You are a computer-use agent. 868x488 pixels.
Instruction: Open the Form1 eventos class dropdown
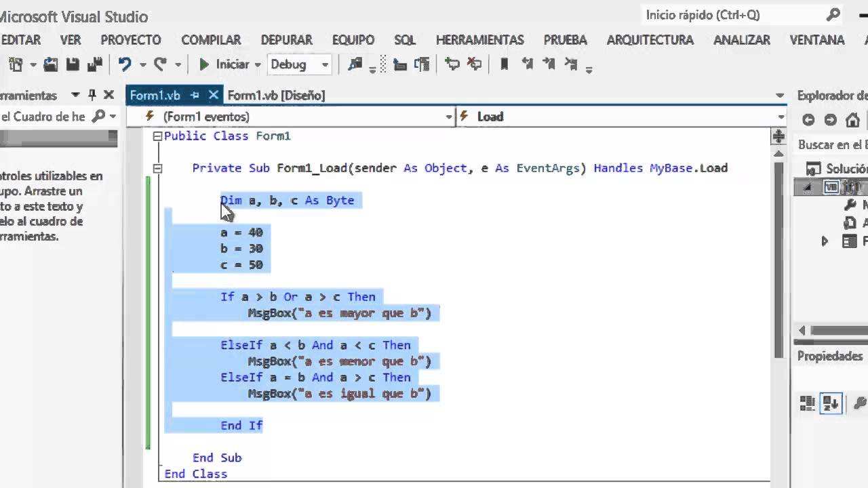(x=448, y=117)
